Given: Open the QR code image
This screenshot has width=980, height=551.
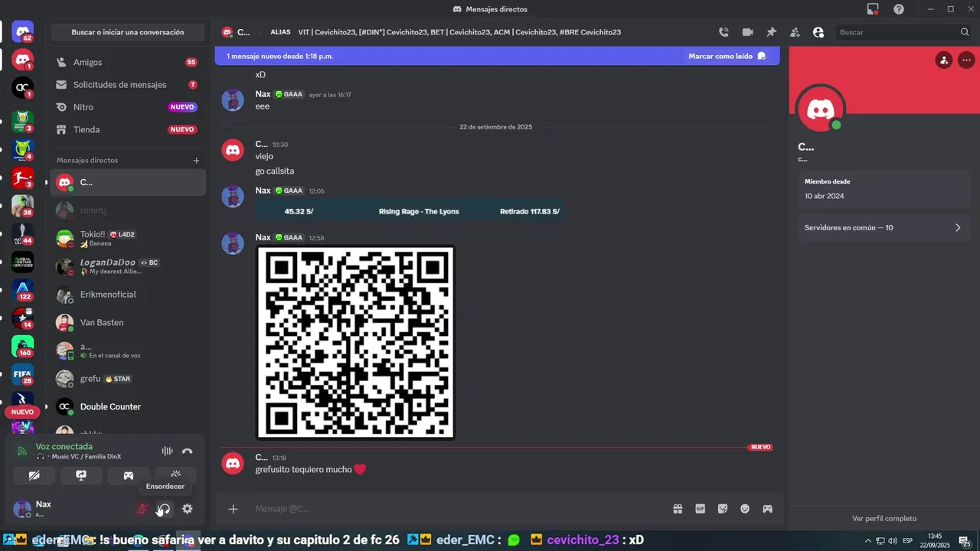Looking at the screenshot, I should pos(355,342).
